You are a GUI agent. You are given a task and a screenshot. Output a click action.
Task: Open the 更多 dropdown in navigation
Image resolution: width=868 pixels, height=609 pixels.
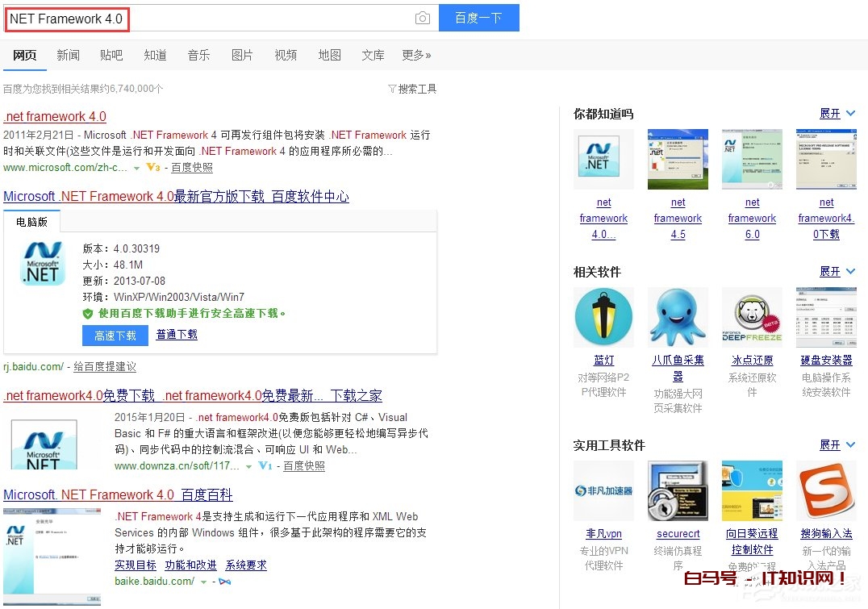415,55
